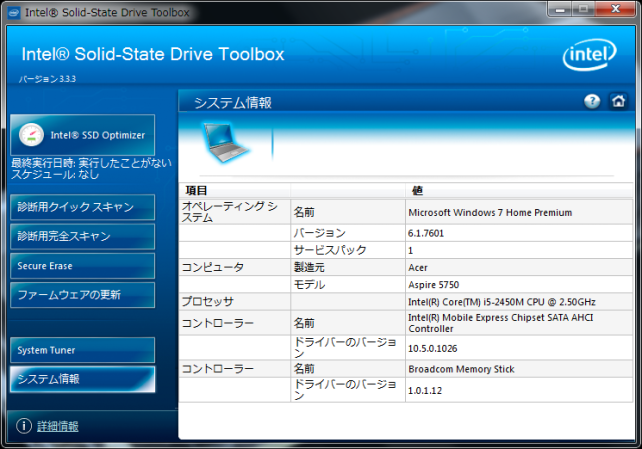This screenshot has width=642, height=449.
Task: Open the help question mark icon
Action: 592,101
